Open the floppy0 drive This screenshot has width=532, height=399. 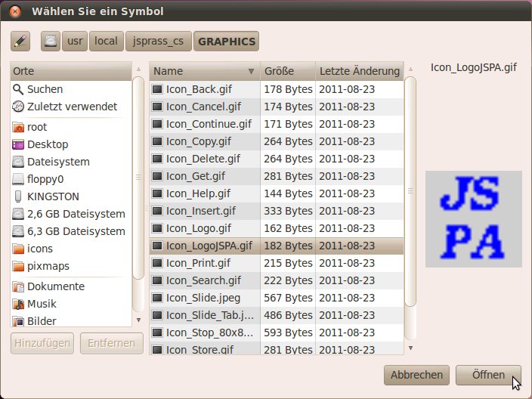click(x=45, y=179)
